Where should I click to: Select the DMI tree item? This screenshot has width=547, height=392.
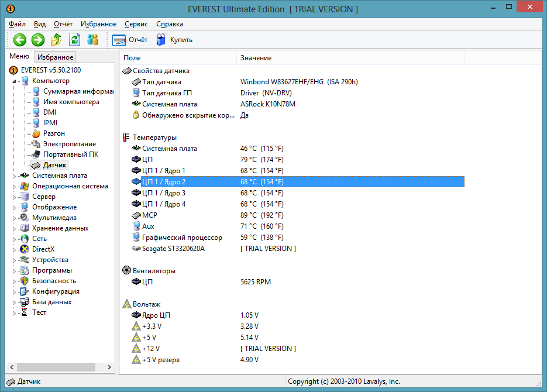[x=50, y=112]
